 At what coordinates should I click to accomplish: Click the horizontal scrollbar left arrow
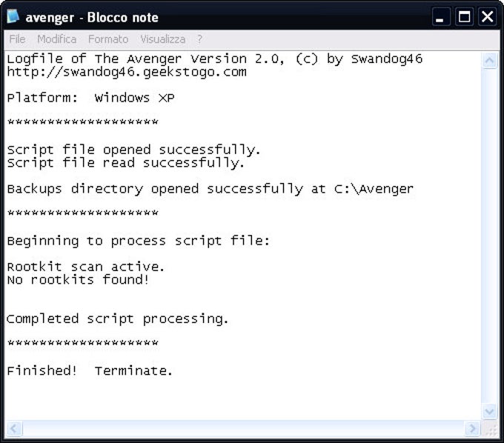click(13, 428)
